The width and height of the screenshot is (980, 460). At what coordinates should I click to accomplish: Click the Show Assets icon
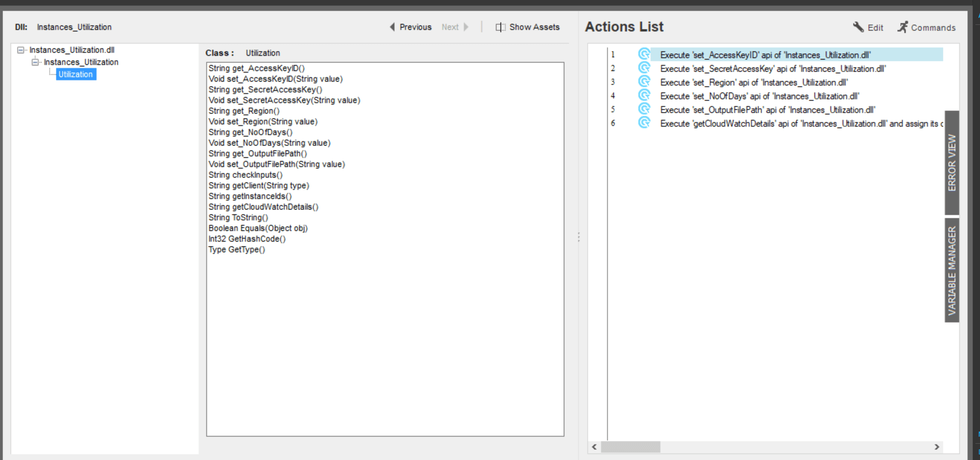pyautogui.click(x=500, y=27)
